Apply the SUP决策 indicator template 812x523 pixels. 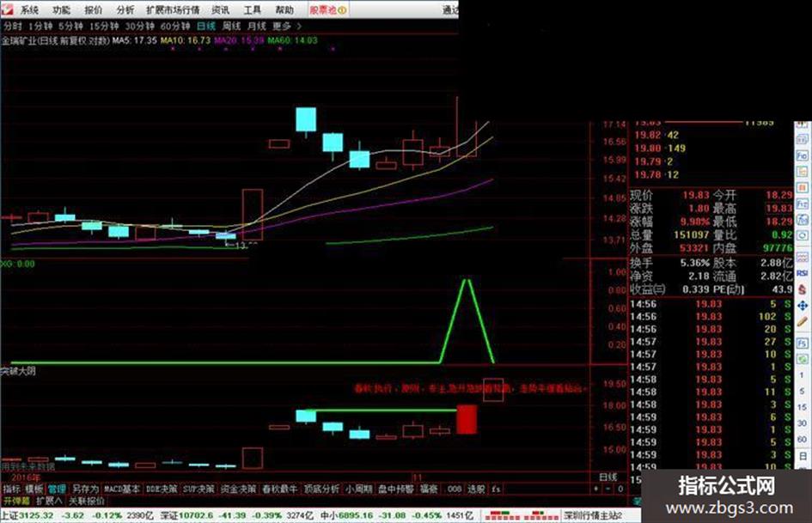[198, 489]
